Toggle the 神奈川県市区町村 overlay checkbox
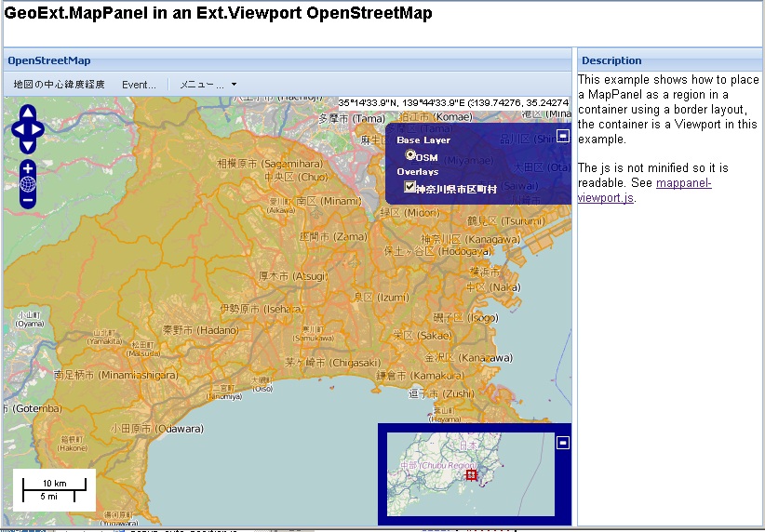Viewport: 765px width, 532px height. coord(410,187)
